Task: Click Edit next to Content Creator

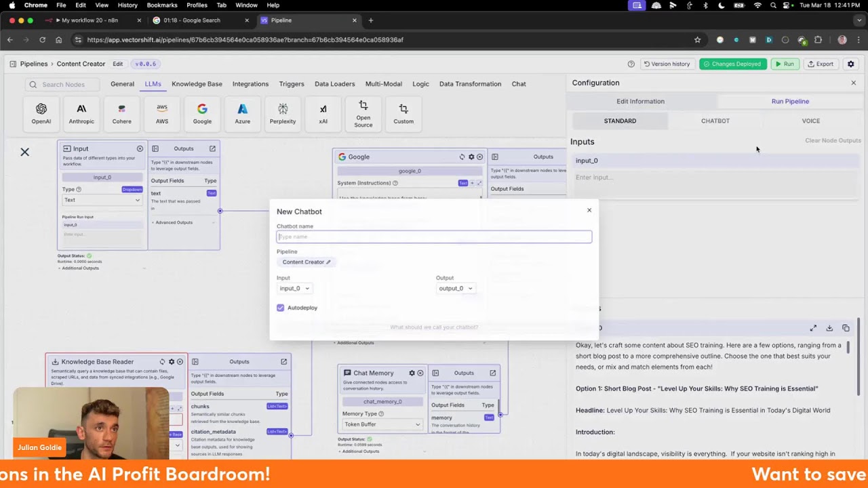Action: click(118, 64)
